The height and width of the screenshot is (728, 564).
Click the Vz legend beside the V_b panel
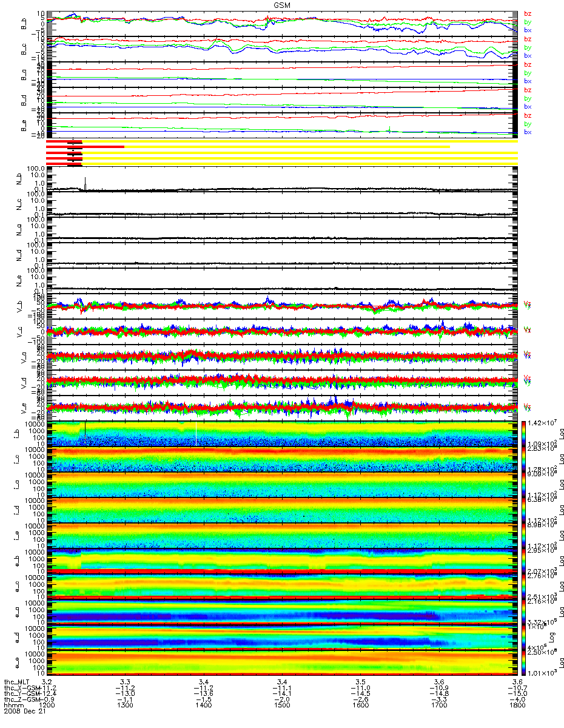click(x=528, y=304)
